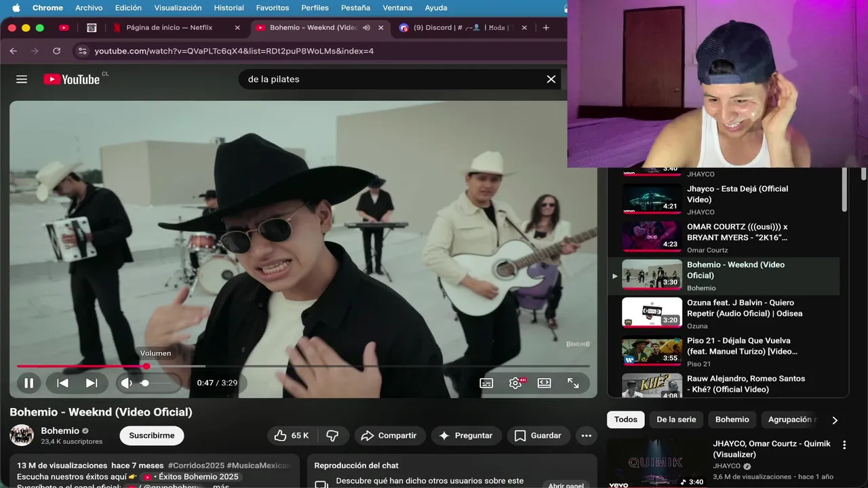
Task: Open the YouTube hamburger guide menu
Action: (x=22, y=79)
